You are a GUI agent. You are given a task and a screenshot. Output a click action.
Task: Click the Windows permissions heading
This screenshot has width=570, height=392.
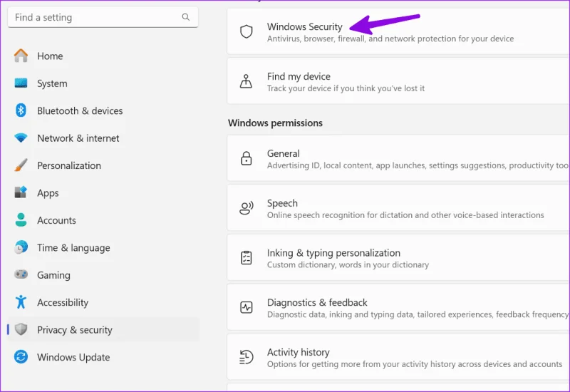275,123
